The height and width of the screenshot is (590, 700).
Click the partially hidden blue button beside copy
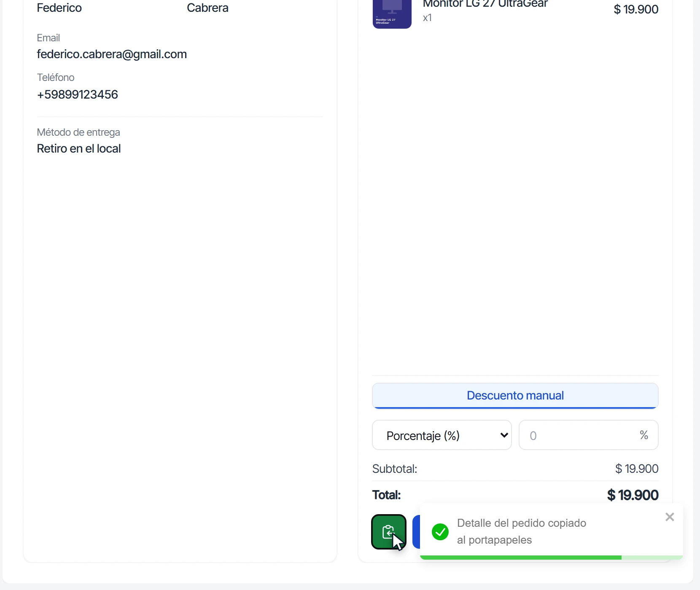point(416,532)
